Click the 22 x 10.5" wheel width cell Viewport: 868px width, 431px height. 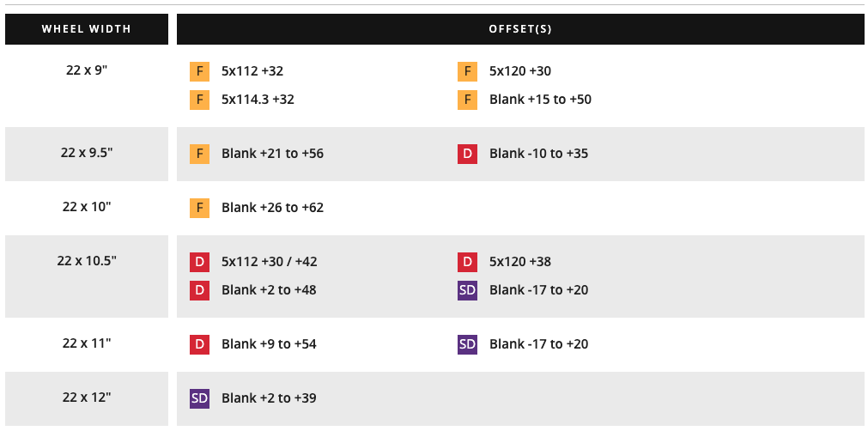[87, 276]
